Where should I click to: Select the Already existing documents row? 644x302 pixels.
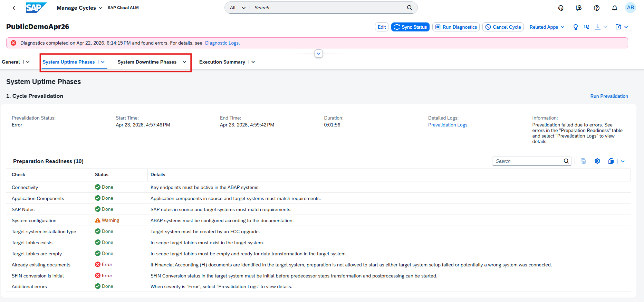318,265
